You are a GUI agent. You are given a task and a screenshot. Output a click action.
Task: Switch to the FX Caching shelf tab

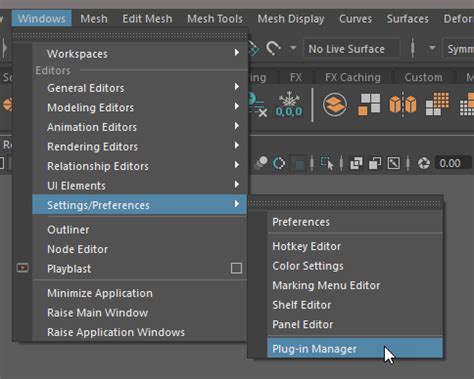tap(353, 77)
